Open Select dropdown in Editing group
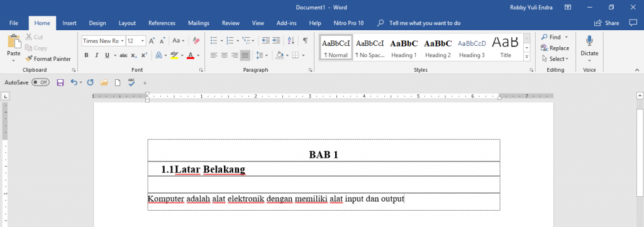This screenshot has height=227, width=644. point(555,58)
